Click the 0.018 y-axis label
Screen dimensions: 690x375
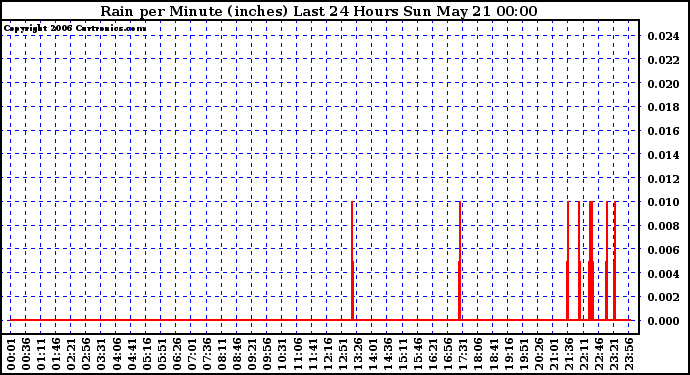[663, 107]
